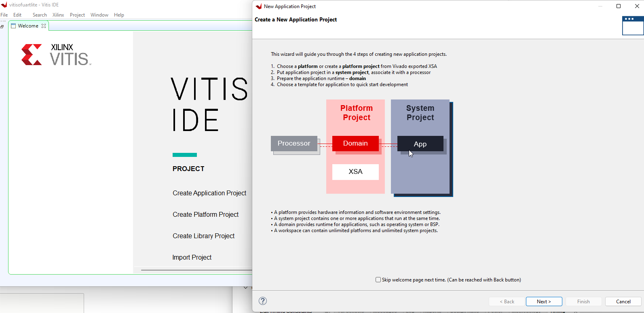Click the wizard banner window icon

(633, 25)
